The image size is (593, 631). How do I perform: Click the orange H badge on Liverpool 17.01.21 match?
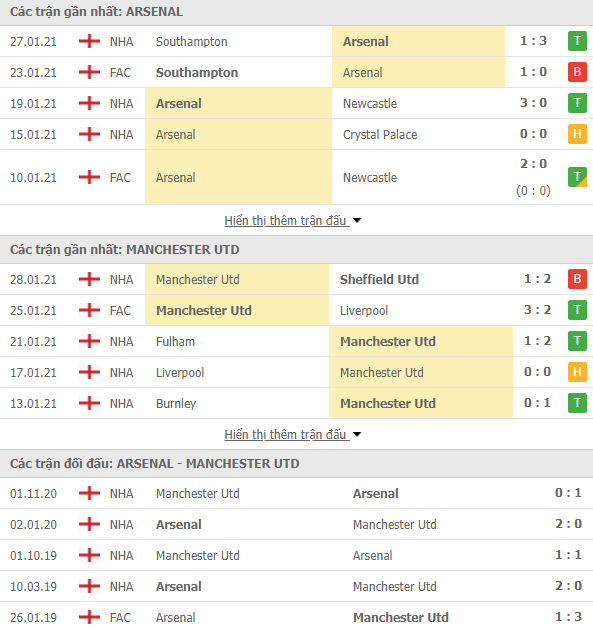[577, 372]
